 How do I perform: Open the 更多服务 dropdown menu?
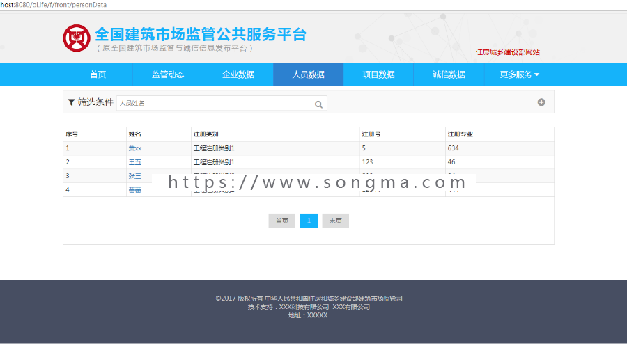tap(519, 74)
